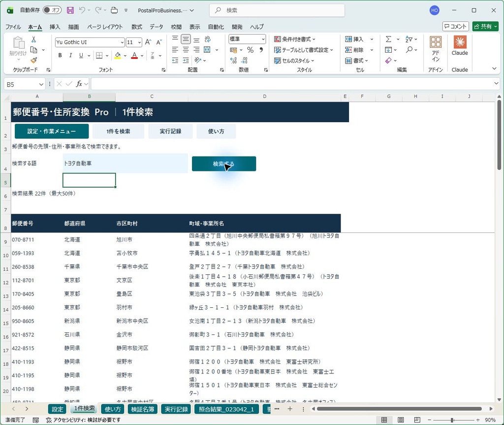
Task: Click the Merge and Center icon
Action: pyautogui.click(x=207, y=50)
